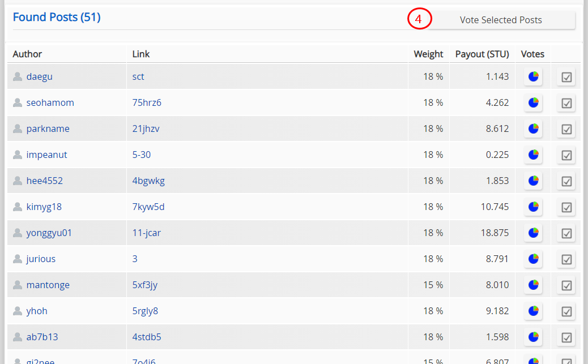The width and height of the screenshot is (588, 364).
Task: Open post link 75hrz6
Action: coord(147,102)
